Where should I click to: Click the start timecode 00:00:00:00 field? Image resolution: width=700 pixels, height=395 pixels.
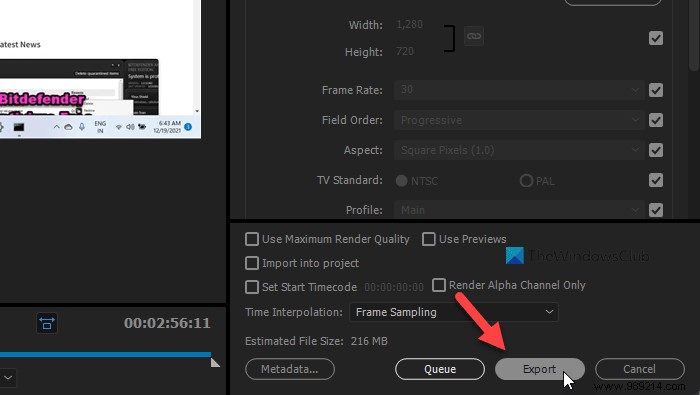pyautogui.click(x=394, y=287)
